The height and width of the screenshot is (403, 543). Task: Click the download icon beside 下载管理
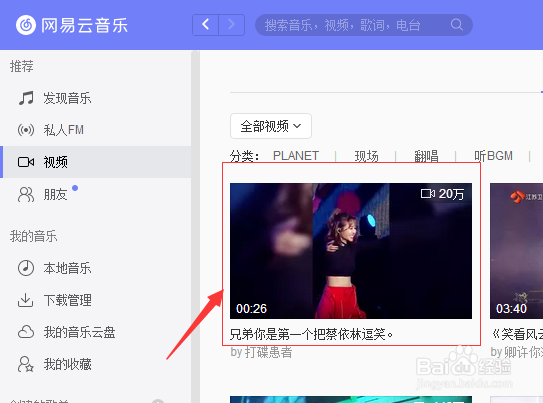pyautogui.click(x=26, y=300)
